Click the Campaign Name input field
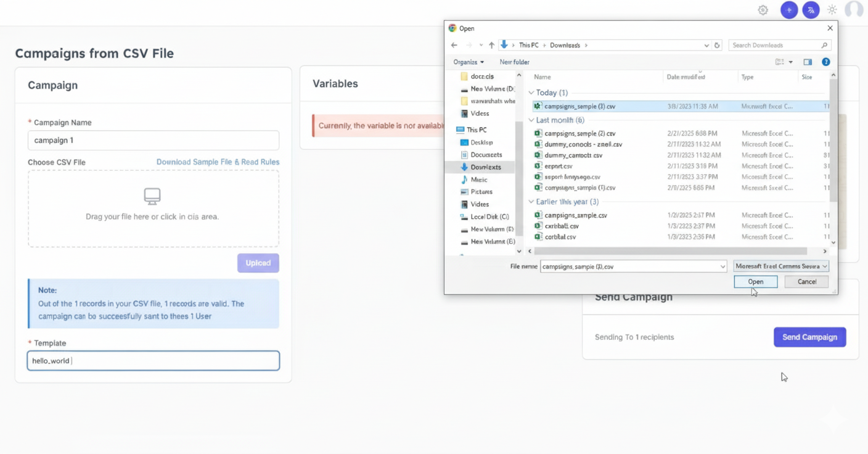 (x=154, y=141)
